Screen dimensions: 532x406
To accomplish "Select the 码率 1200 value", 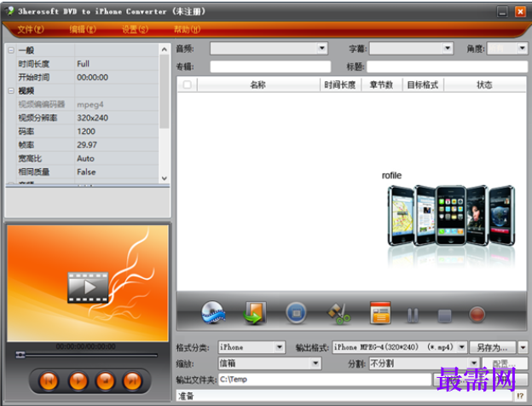I will (x=117, y=131).
